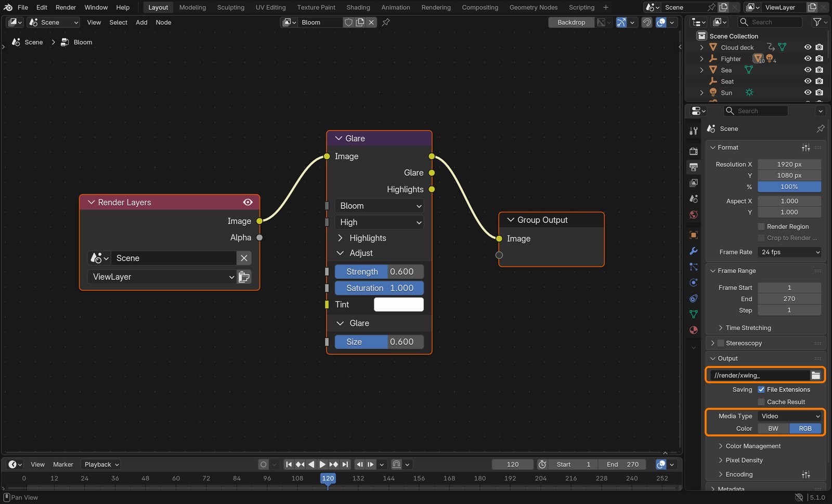This screenshot has width=832, height=504.
Task: Hide the Cloud deck object in viewport
Action: 808,47
